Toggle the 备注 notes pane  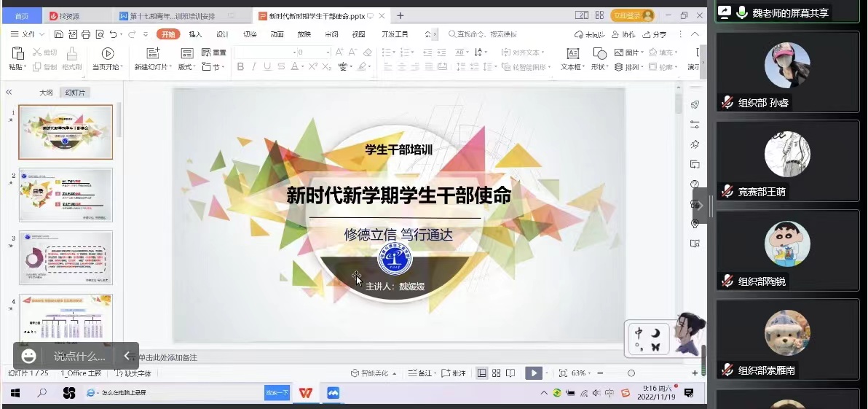(x=421, y=373)
